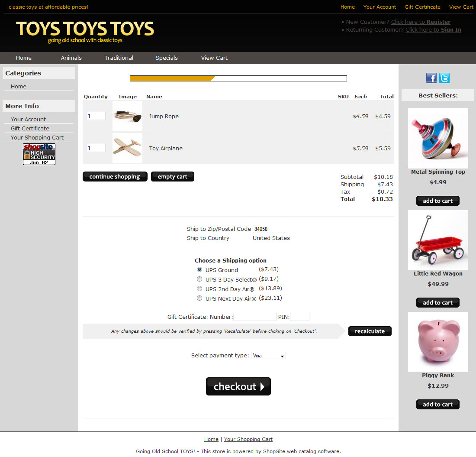Open the Metal Spinning Top picture
Screen dimensions: 476x457
pyautogui.click(x=438, y=139)
